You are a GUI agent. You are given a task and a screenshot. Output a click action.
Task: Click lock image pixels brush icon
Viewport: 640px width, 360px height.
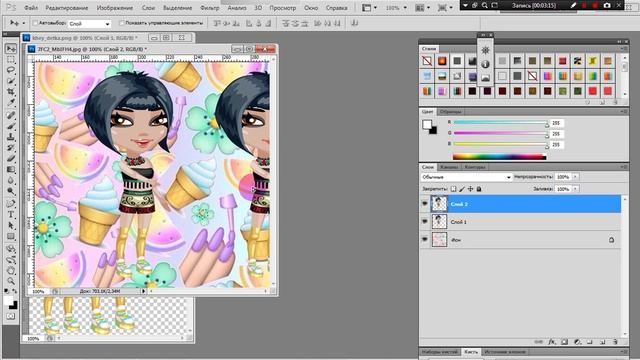(462, 189)
